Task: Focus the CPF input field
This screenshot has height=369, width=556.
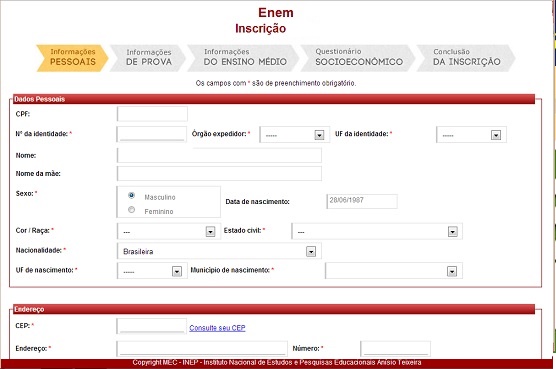Action: pyautogui.click(x=152, y=114)
